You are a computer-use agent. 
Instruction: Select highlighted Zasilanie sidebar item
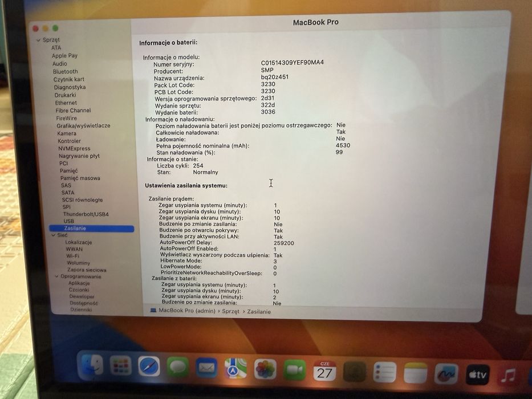point(92,229)
